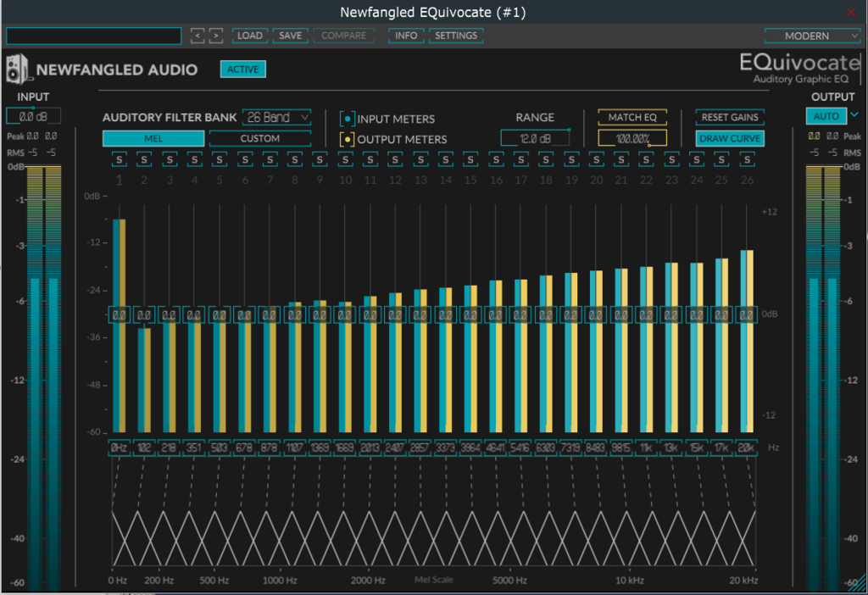
Task: Grab the band 1 gain slider handle
Action: (119, 315)
